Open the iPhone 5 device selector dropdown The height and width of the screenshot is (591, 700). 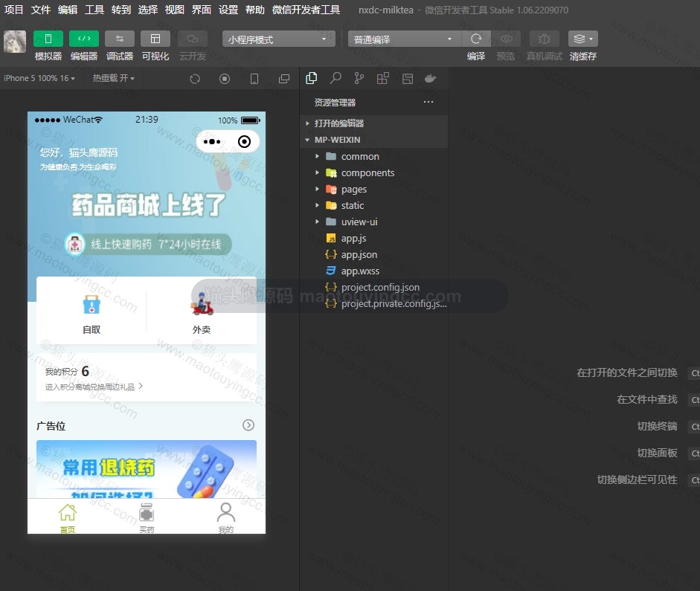39,78
